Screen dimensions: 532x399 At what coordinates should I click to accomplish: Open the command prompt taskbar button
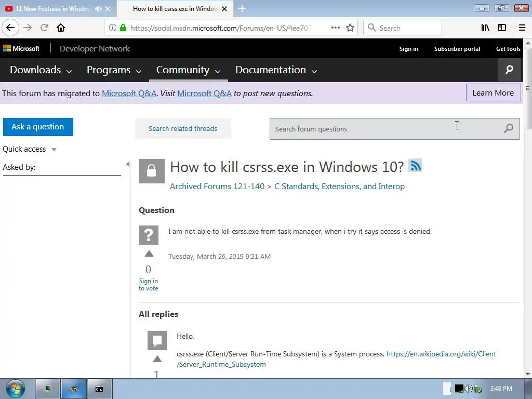point(99,389)
